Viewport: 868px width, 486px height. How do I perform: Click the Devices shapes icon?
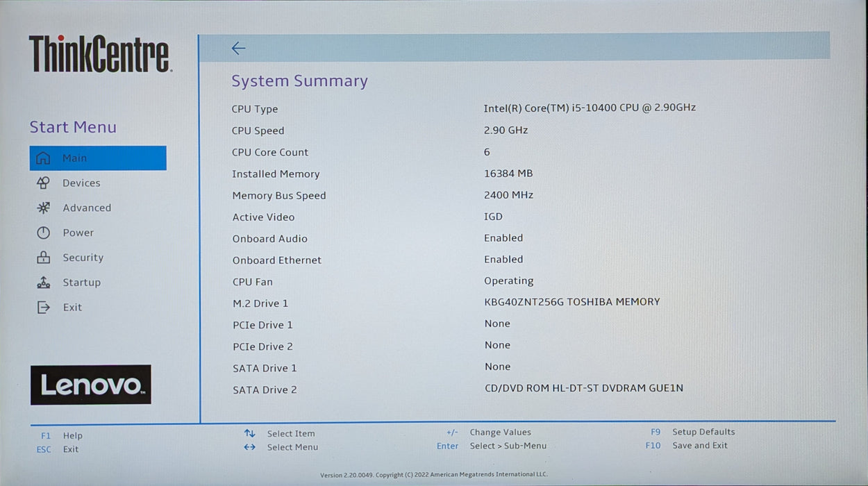click(x=43, y=183)
